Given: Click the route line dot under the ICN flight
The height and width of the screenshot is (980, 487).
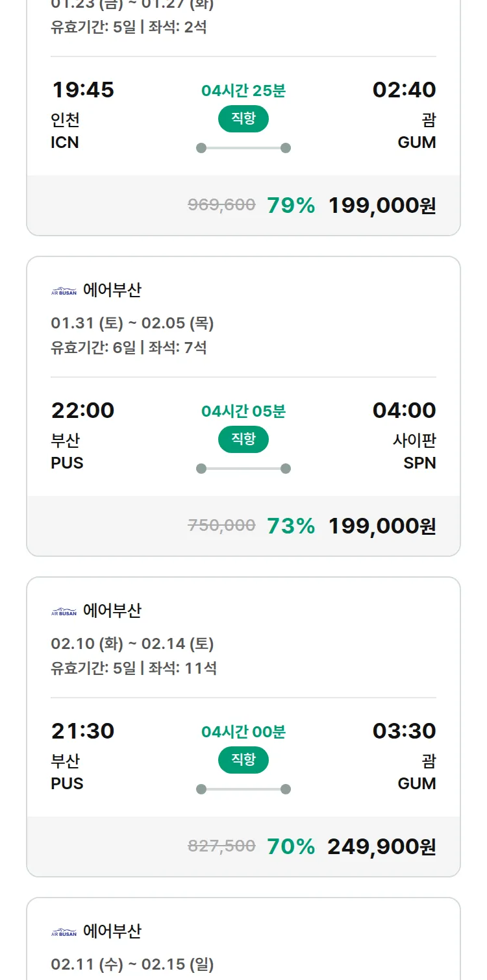Looking at the screenshot, I should point(201,148).
